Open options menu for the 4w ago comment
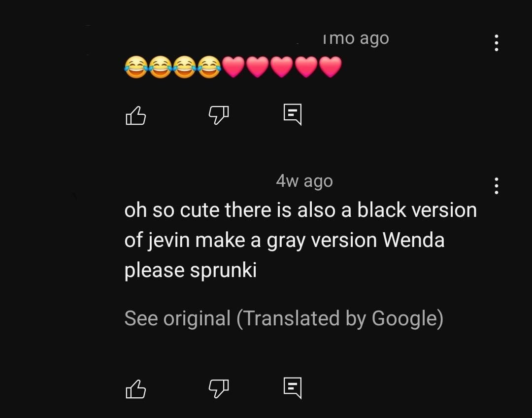532x418 pixels. [497, 186]
